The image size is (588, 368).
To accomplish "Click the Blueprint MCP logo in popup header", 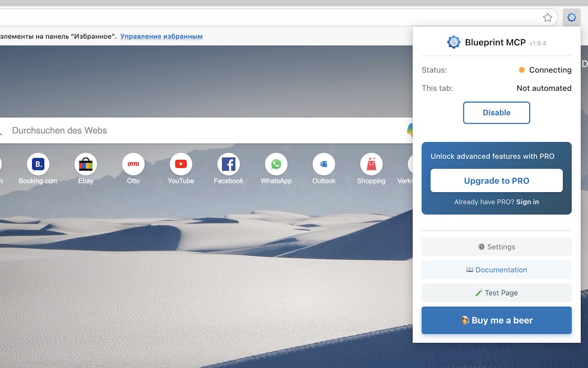I will click(454, 42).
